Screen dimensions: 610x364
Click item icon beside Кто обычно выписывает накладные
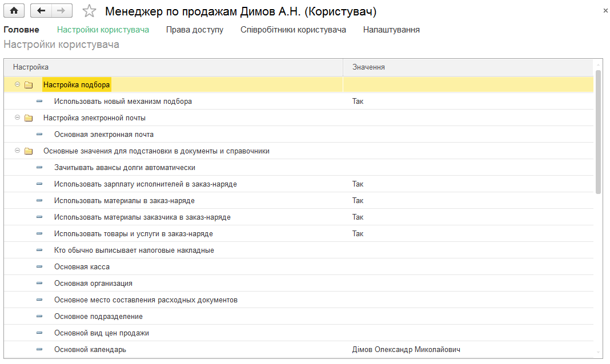(39, 250)
